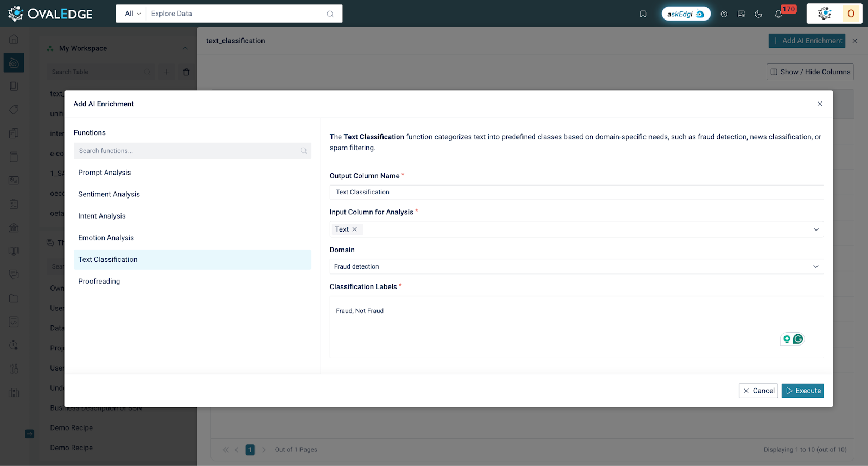Open the Input Column for Analysis dropdown
This screenshot has height=466, width=868.
tap(815, 229)
